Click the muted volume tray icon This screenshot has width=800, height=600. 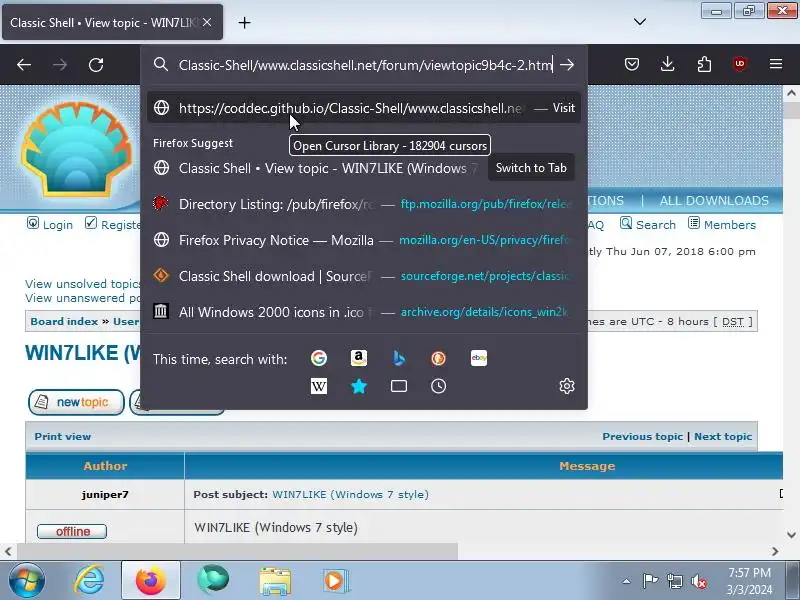tap(698, 581)
